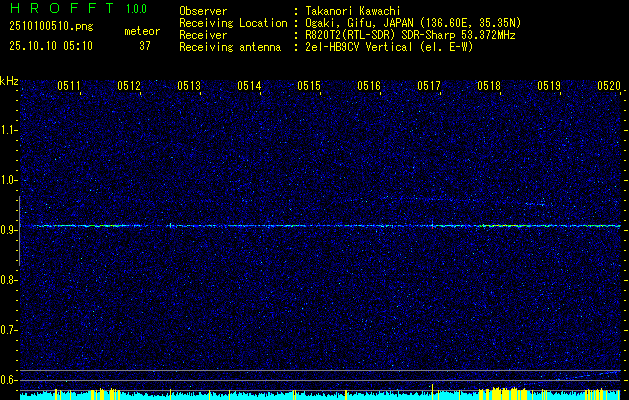This screenshot has height=400, width=629.
Task: Click the faint echo trace below 0519
Action: pyautogui.click(x=536, y=205)
